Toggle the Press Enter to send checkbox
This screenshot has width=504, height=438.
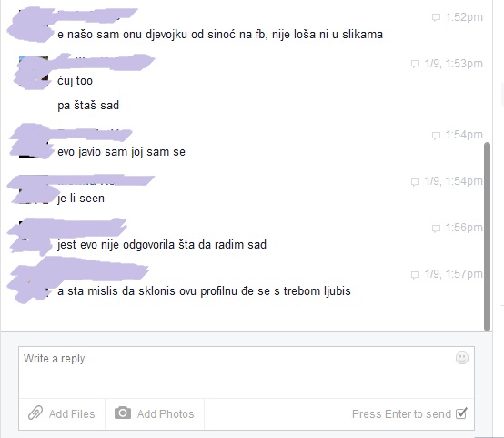461,413
